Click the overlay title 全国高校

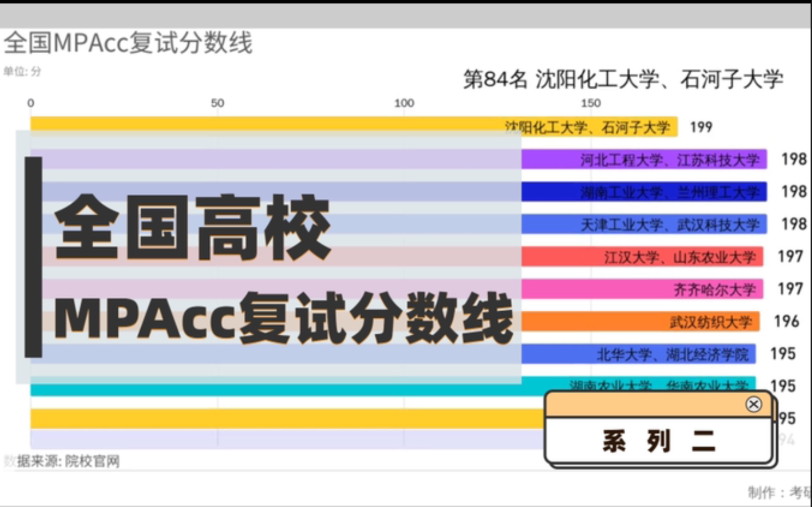pos(193,227)
